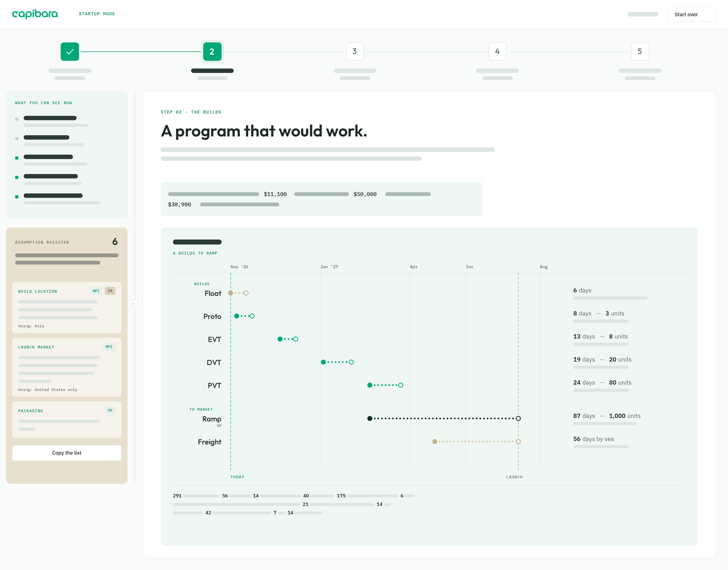Click the TODAY marker label
This screenshot has height=570, width=728.
click(237, 477)
